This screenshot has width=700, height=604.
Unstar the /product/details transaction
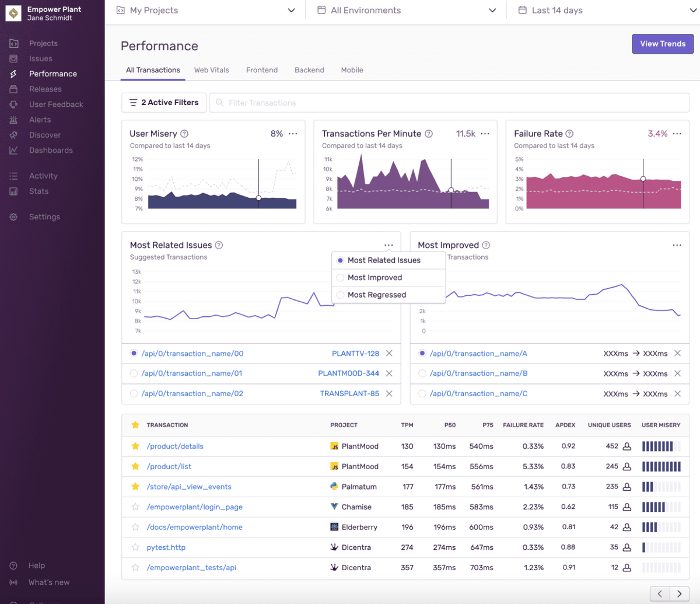[x=135, y=446]
